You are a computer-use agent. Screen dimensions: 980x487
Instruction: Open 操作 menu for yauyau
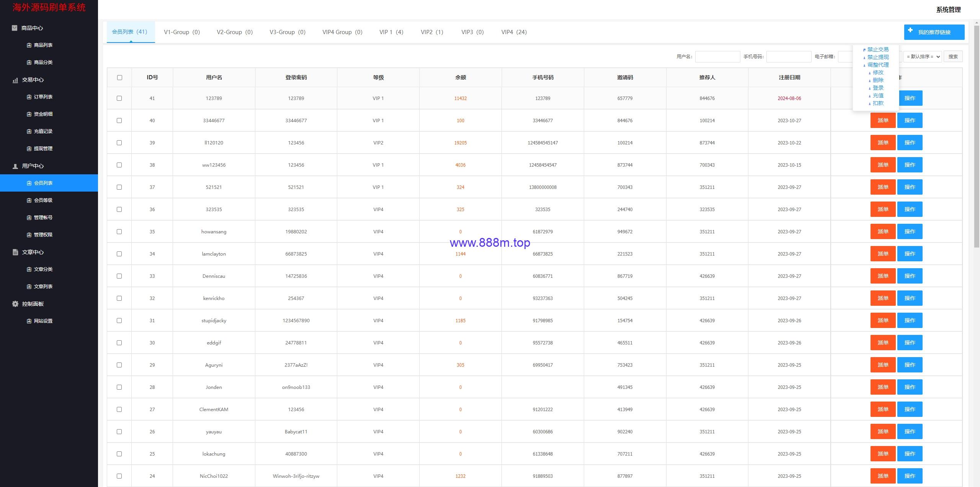910,431
